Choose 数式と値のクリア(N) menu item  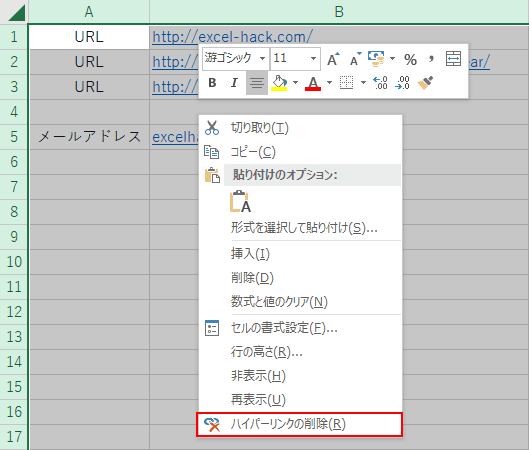[300, 302]
